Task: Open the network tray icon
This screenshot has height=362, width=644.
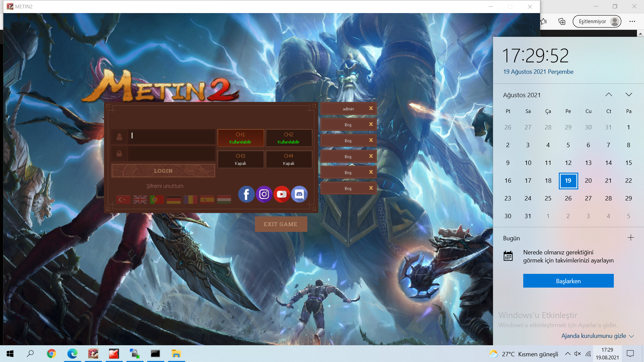Action: [x=588, y=354]
